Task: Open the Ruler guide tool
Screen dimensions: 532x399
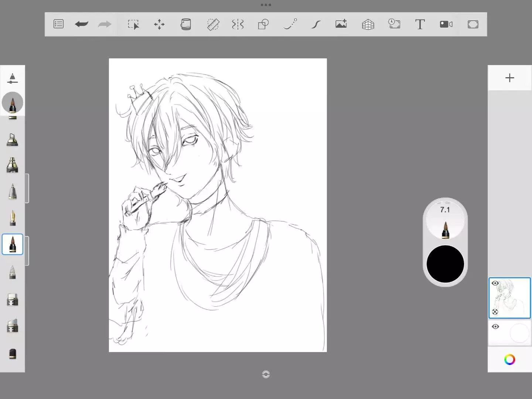Action: [x=213, y=24]
